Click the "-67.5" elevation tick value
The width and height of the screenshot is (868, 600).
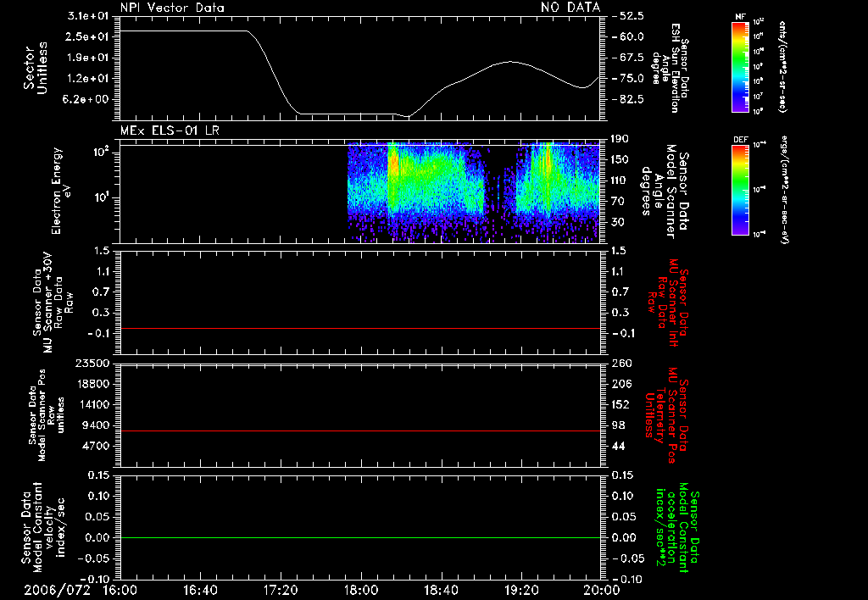coord(628,58)
